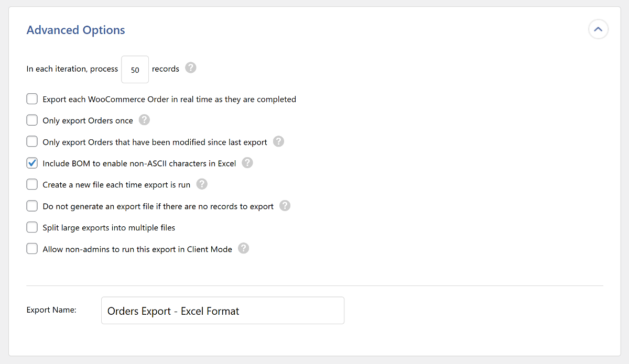Click the help icon for Only export Orders once
Viewport: 629px width, 364px height.
[144, 120]
